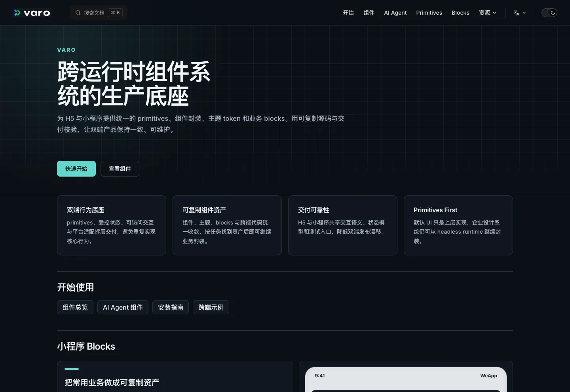Open the 跨端示例 link
The width and height of the screenshot is (570, 392).
211,307
